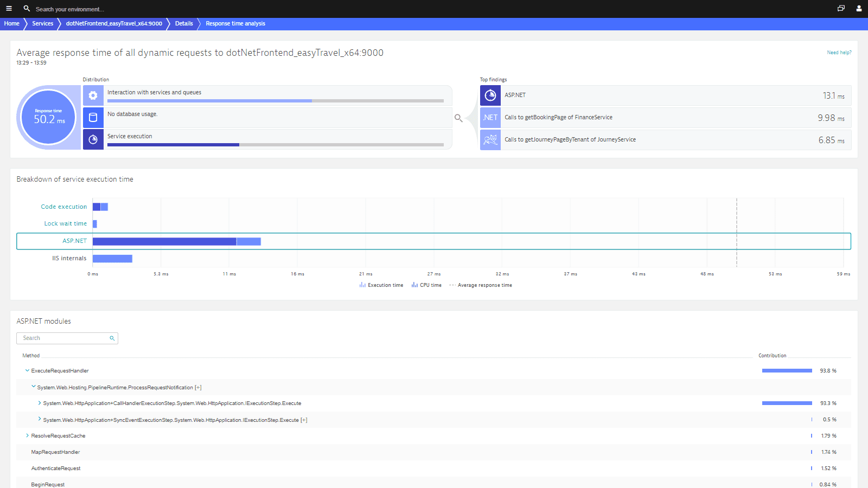868x488 pixels.
Task: Select Response time analysis breadcrumb
Action: pos(235,24)
